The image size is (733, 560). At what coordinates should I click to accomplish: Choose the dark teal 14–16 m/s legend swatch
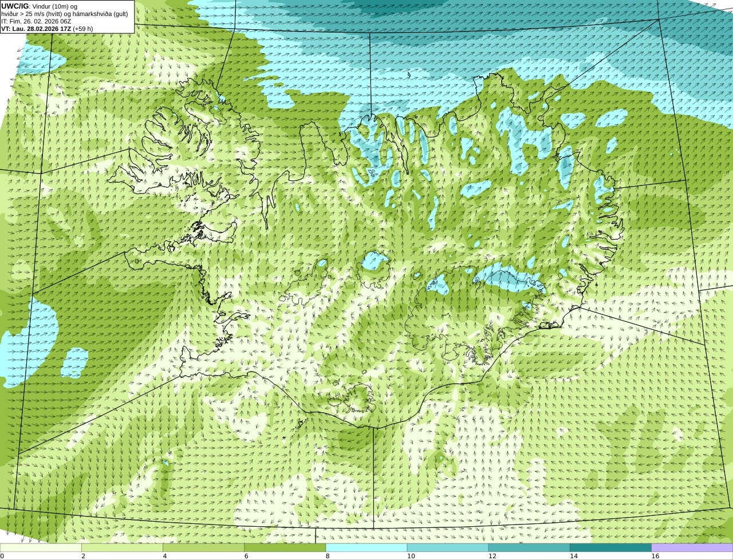[611, 547]
